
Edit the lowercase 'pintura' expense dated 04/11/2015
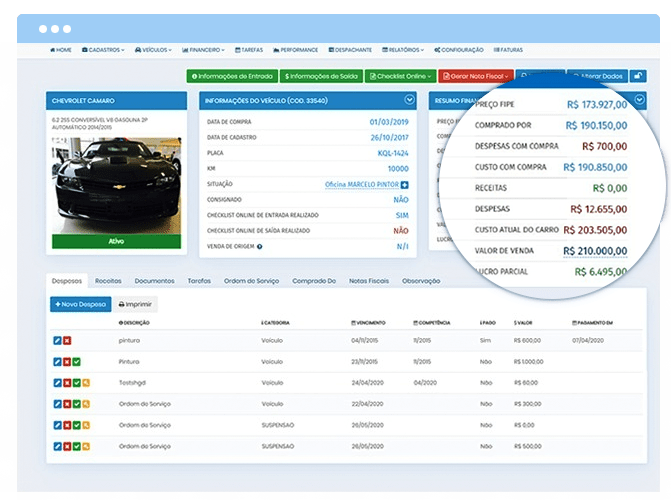click(x=57, y=340)
